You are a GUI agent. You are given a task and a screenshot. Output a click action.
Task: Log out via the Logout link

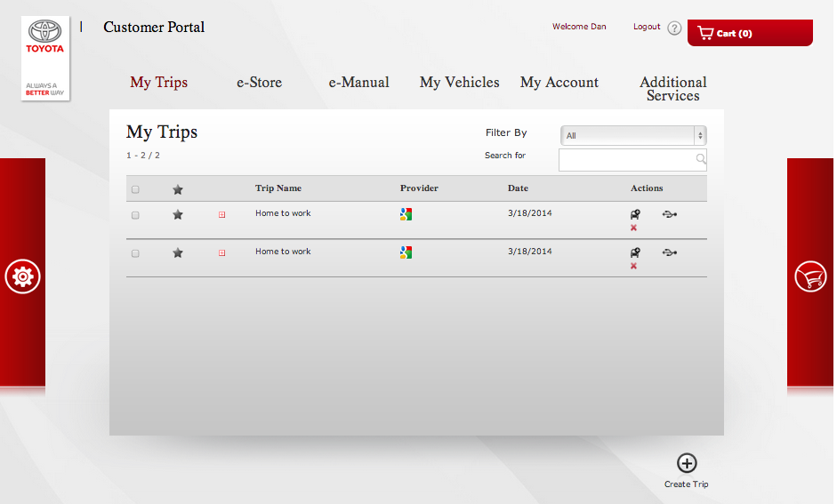click(647, 27)
